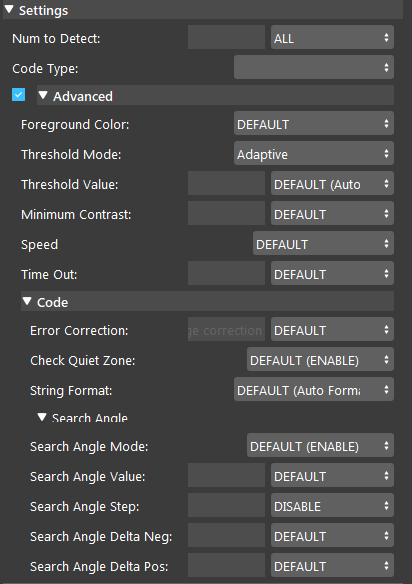Collapse the Settings section triangle
Viewport: 412px width, 584px height.
[9, 9]
